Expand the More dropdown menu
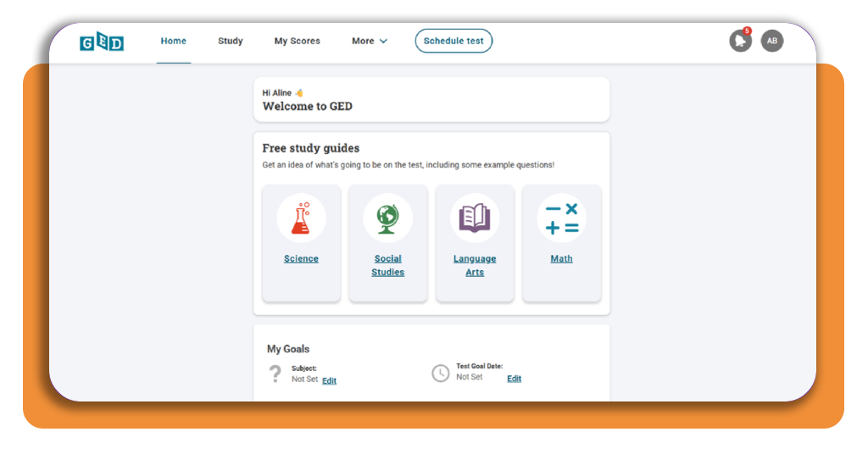Screen dimensions: 868x454 click(x=370, y=41)
